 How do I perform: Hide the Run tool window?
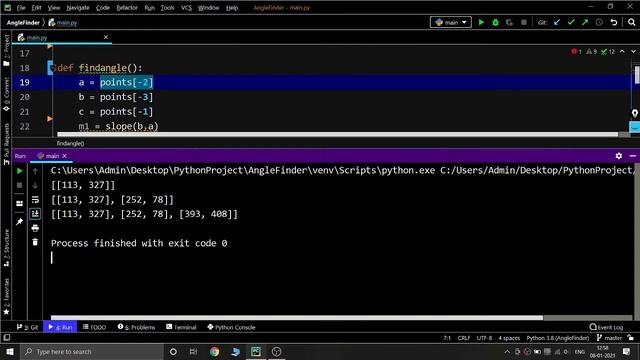(x=632, y=156)
